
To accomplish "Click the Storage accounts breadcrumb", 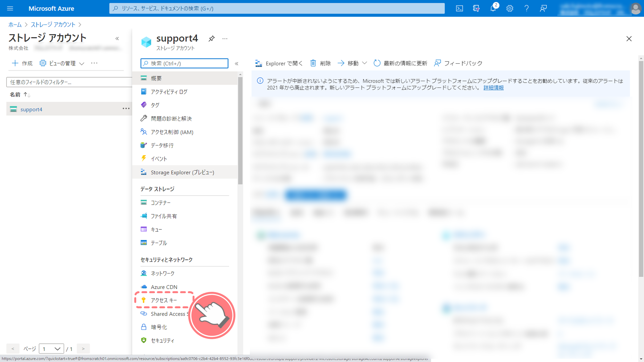I will [53, 24].
